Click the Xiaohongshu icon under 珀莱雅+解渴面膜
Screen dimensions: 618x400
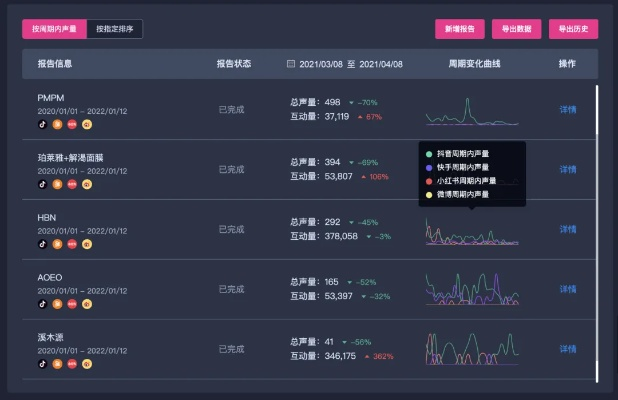72,184
